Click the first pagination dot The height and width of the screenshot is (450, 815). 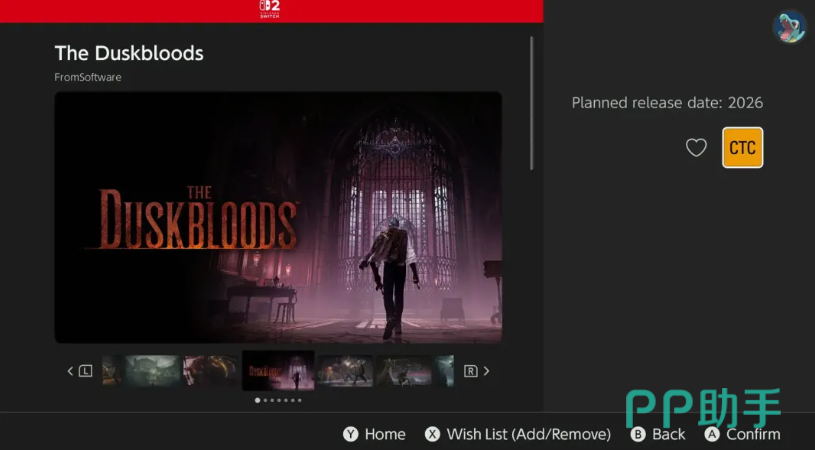coord(257,400)
